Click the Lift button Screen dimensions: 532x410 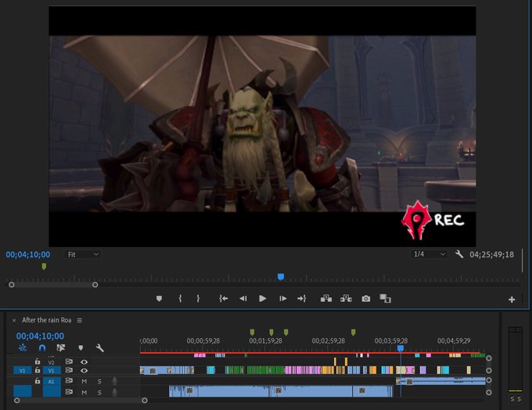point(326,299)
